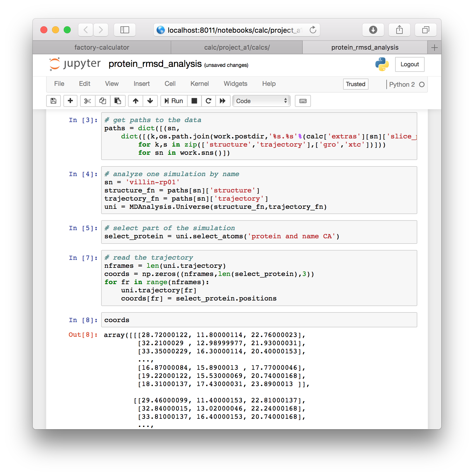Viewport: 474px width, 476px height.
Task: Open the cell type Code dropdown
Action: tap(261, 101)
